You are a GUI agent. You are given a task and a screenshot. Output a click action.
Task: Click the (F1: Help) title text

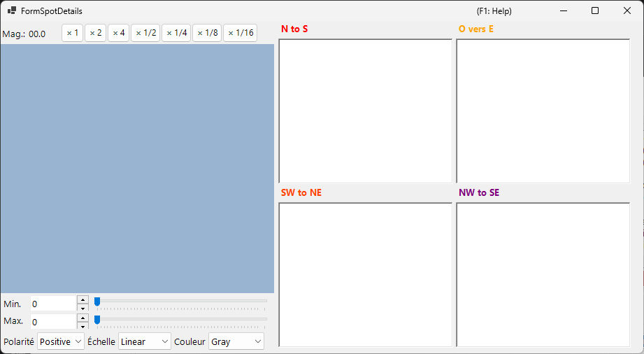[494, 11]
